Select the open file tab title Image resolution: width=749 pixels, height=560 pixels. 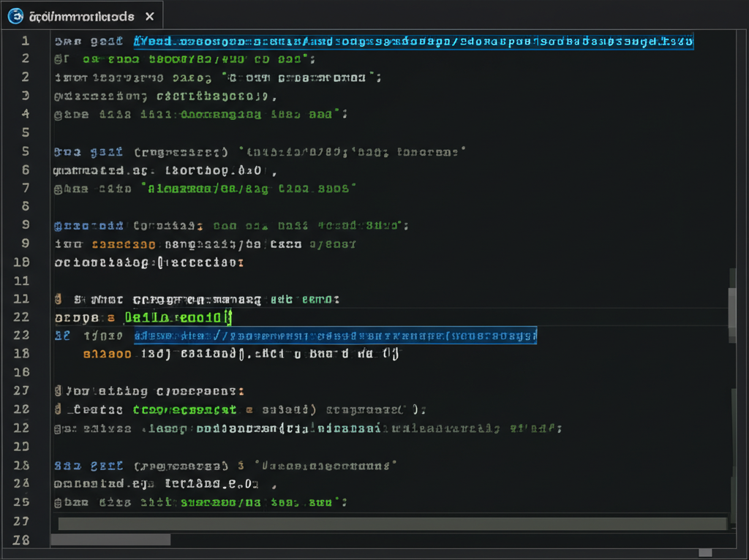pos(82,17)
